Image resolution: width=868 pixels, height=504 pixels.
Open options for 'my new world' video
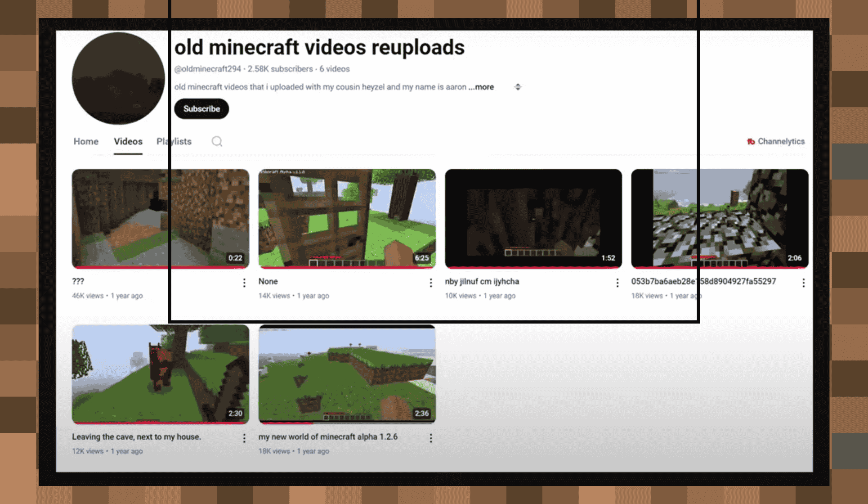pyautogui.click(x=431, y=438)
